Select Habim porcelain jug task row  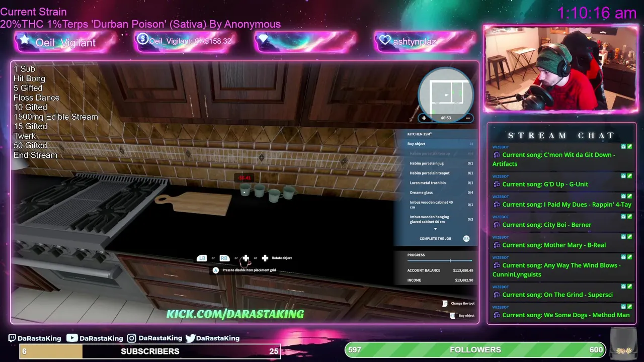[441, 163]
